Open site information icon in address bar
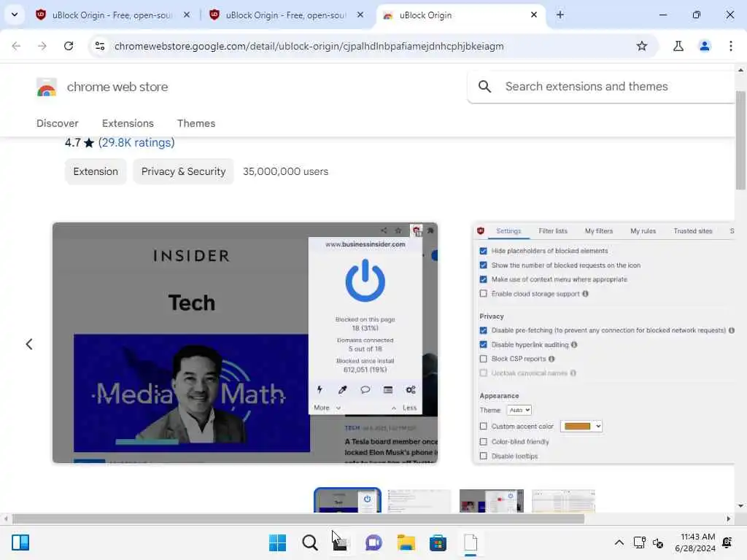The width and height of the screenshot is (747, 560). (x=100, y=46)
